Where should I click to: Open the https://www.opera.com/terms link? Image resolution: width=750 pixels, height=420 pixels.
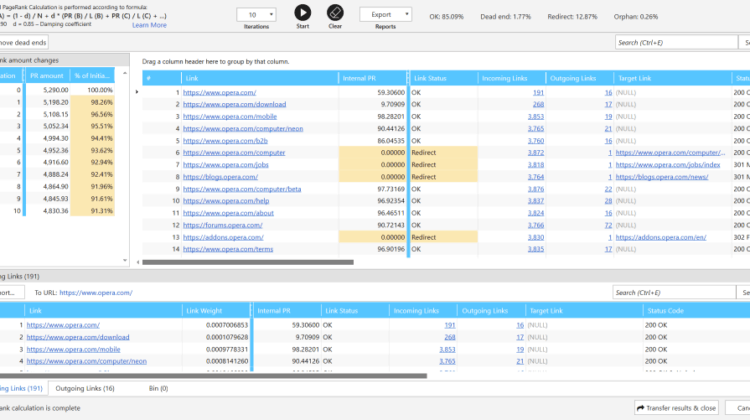[228, 249]
